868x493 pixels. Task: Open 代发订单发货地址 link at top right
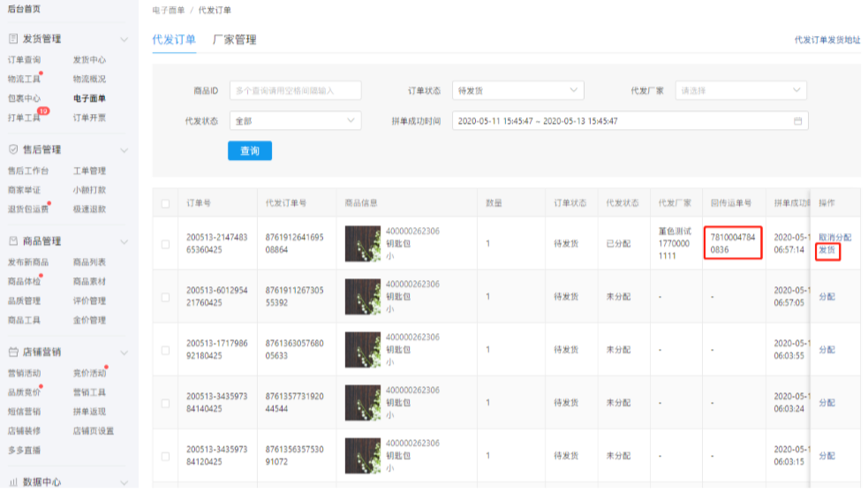point(826,40)
